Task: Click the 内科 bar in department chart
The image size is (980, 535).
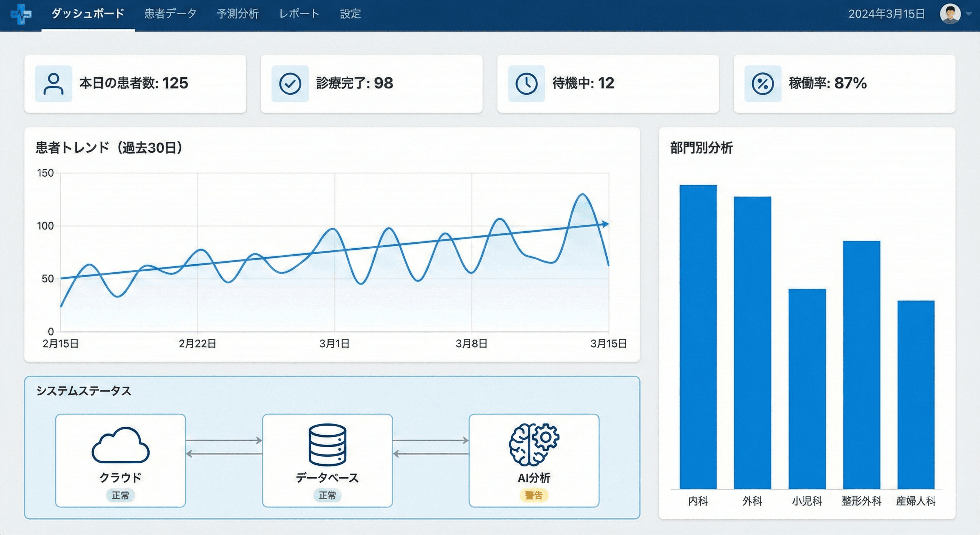Action: [x=698, y=337]
